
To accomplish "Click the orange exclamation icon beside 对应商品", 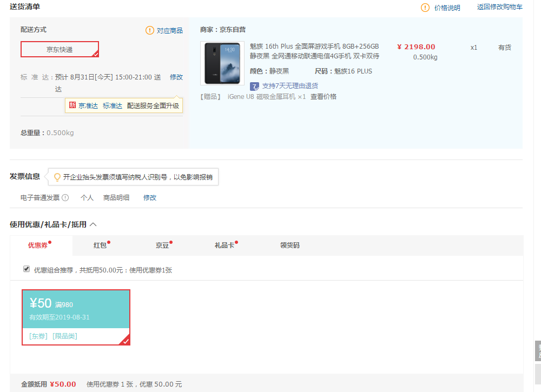I will (x=150, y=30).
